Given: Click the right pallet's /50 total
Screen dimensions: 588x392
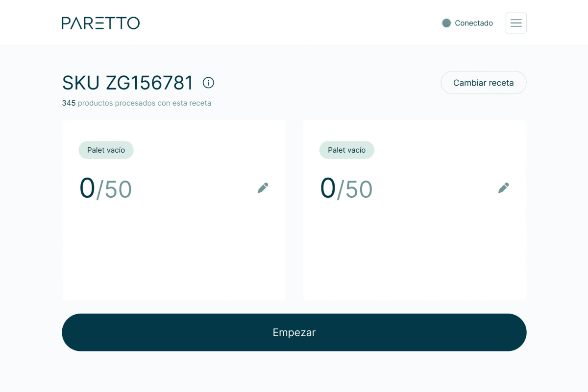Looking at the screenshot, I should pos(355,189).
